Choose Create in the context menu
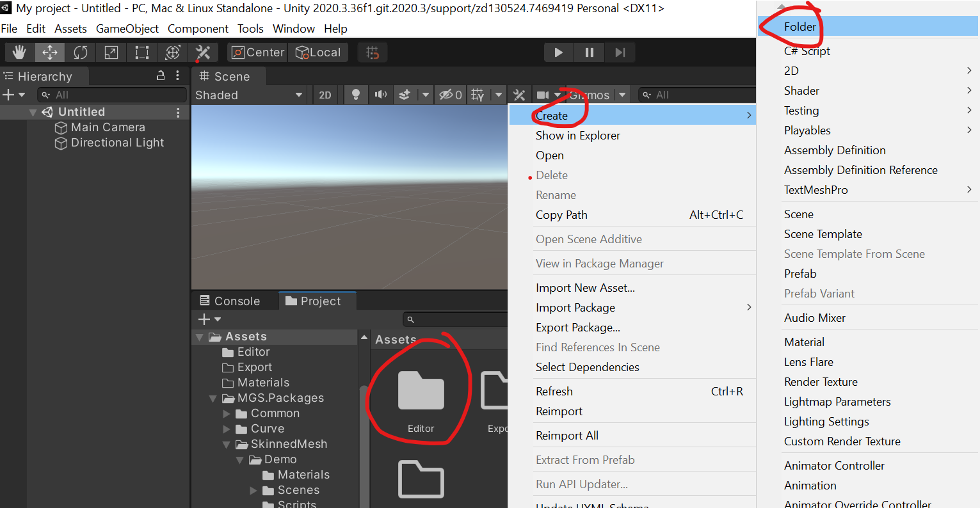The height and width of the screenshot is (508, 980). tap(632, 115)
